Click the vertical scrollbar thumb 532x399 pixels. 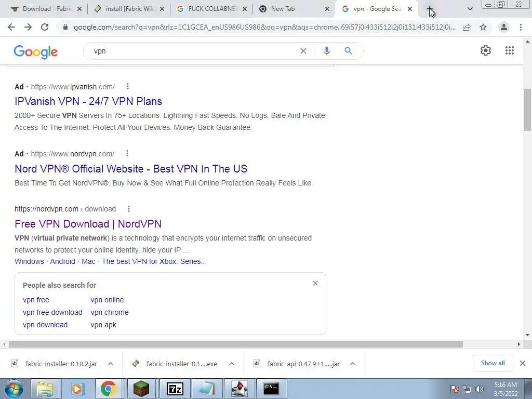click(527, 109)
